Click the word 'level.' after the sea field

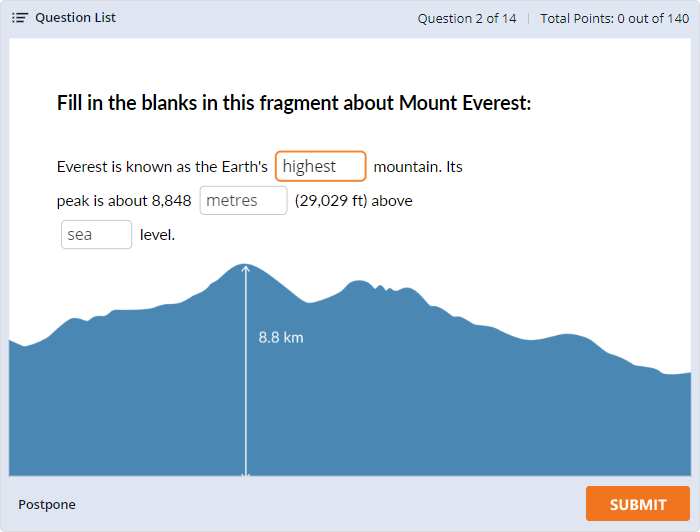point(158,236)
